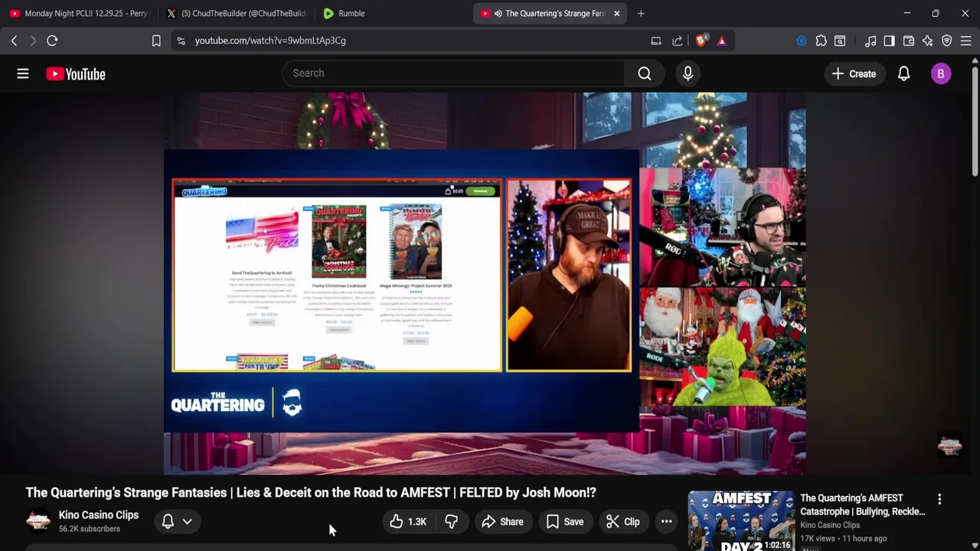The image size is (980, 551).
Task: Go back with the browser back arrow
Action: (14, 41)
